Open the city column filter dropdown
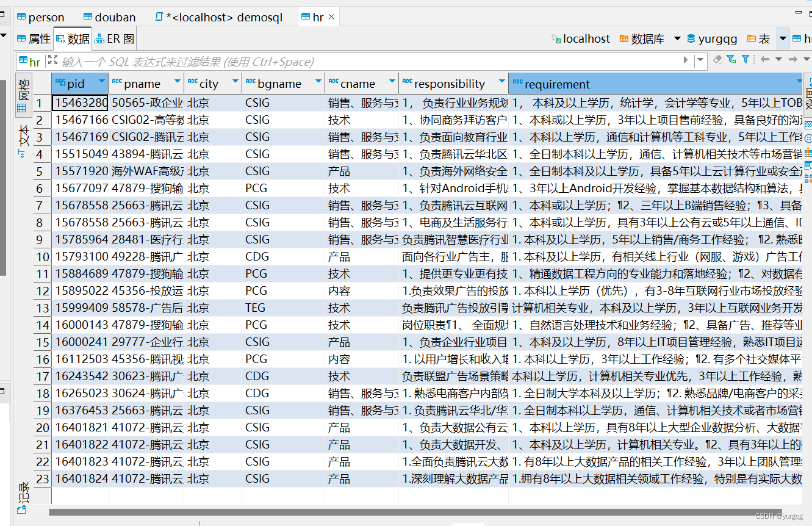 click(235, 82)
